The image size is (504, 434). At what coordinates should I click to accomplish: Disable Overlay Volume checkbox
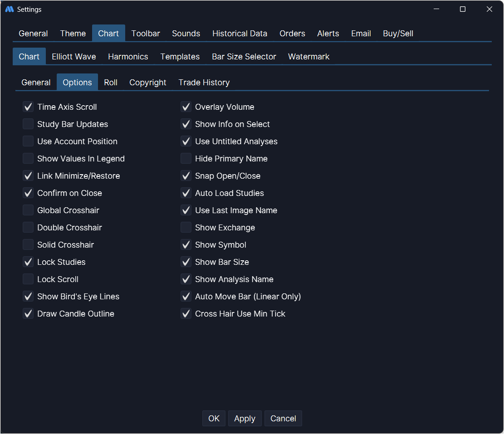click(x=186, y=107)
